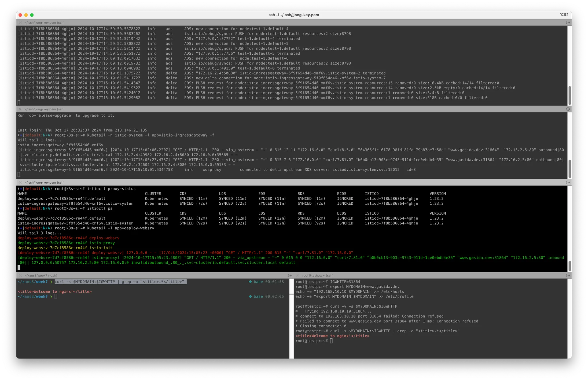This screenshot has width=588, height=380.
Task: Open pane menu of kans3/week7 zsh pane
Action: click(x=290, y=275)
